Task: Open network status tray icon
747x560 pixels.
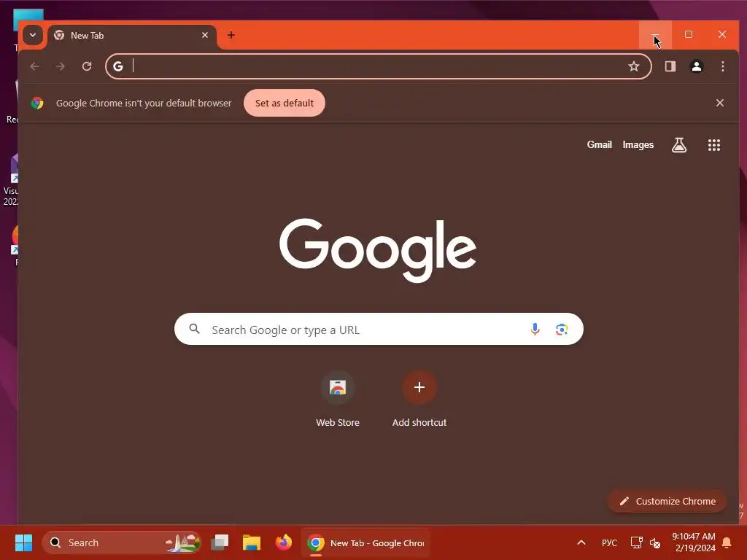Action: [636, 542]
